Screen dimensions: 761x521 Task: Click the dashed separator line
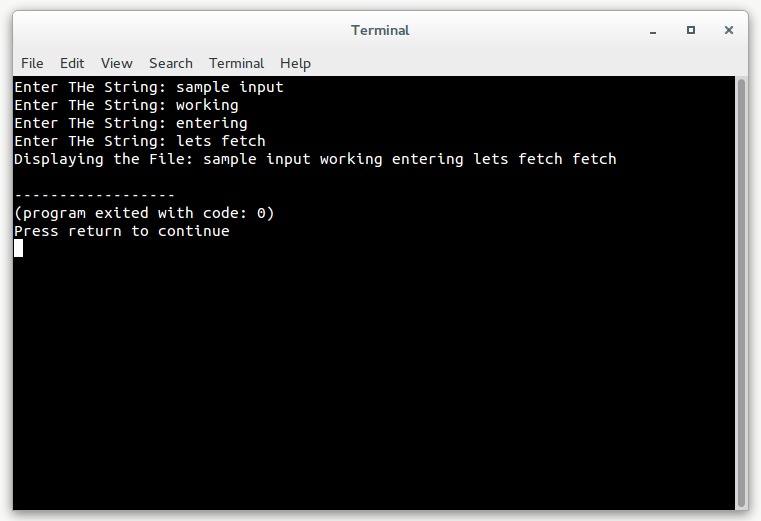click(x=94, y=195)
